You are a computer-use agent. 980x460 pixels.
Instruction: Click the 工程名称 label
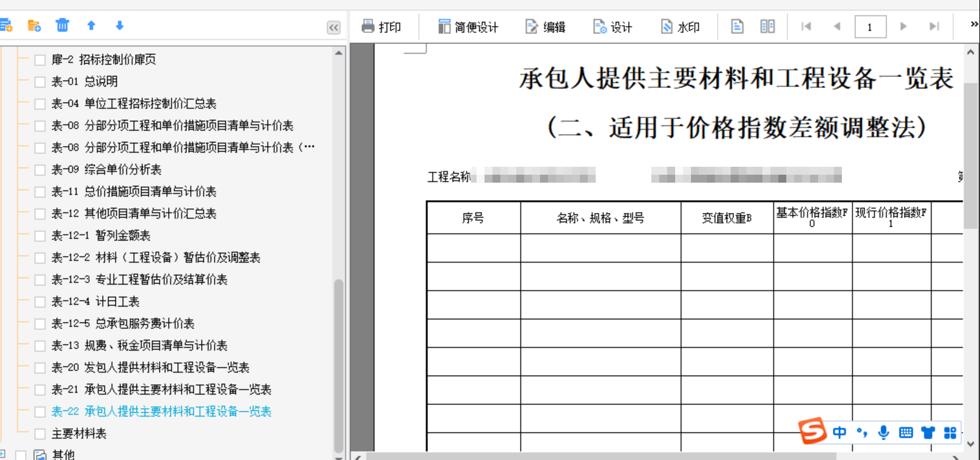(449, 177)
